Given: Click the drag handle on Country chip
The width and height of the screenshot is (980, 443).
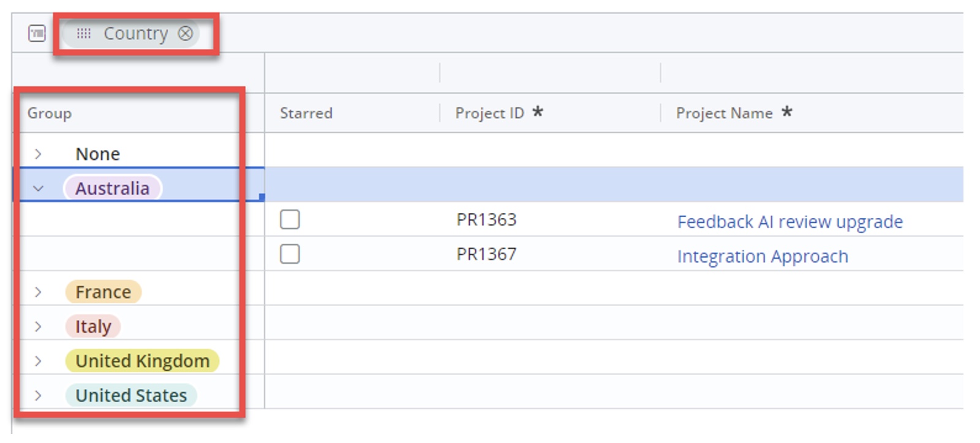Looking at the screenshot, I should click(x=84, y=33).
